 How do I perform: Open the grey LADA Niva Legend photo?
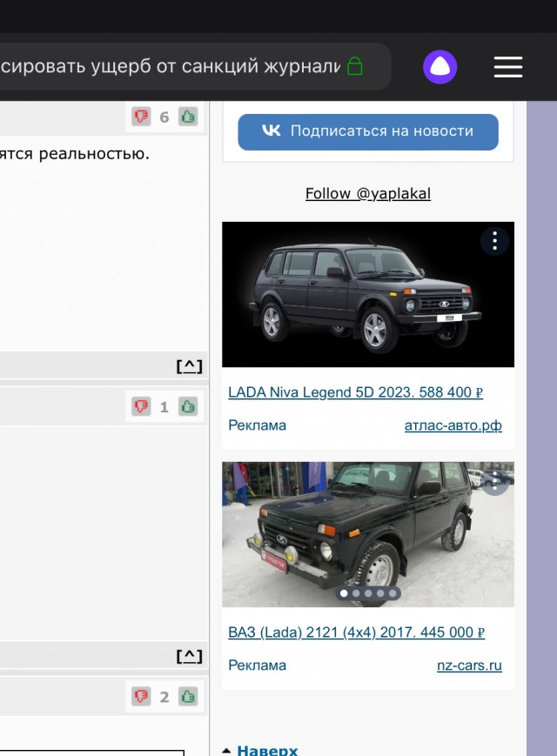point(368,295)
